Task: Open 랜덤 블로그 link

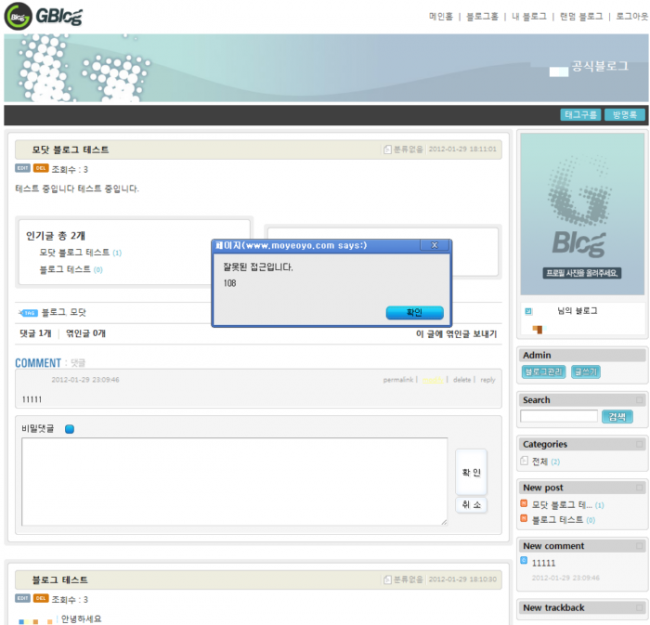Action: (581, 17)
